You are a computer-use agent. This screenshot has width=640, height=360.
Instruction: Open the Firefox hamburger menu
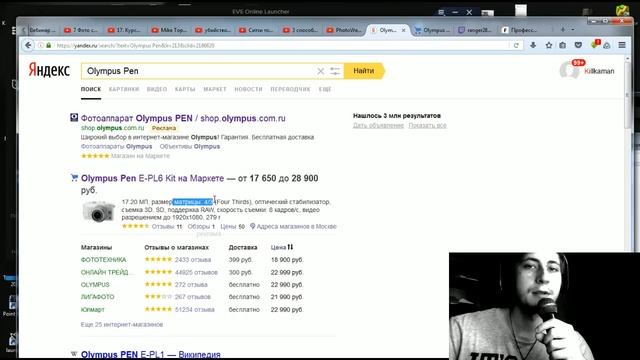(x=622, y=45)
